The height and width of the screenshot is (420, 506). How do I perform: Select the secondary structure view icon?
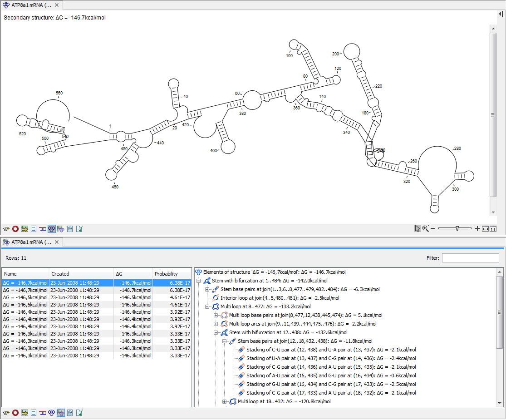pos(51,229)
